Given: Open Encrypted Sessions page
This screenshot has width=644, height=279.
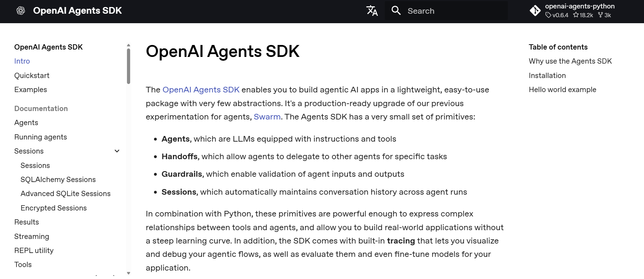Looking at the screenshot, I should [54, 208].
